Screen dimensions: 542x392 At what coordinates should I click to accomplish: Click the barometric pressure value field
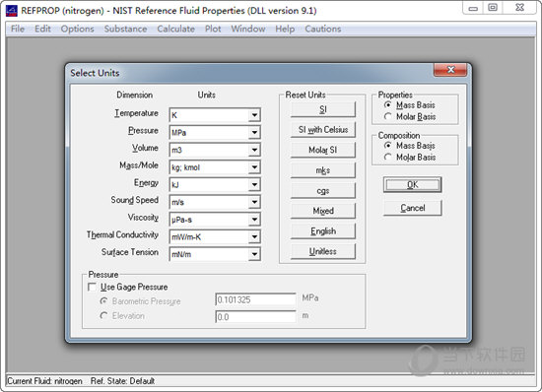[255, 299]
